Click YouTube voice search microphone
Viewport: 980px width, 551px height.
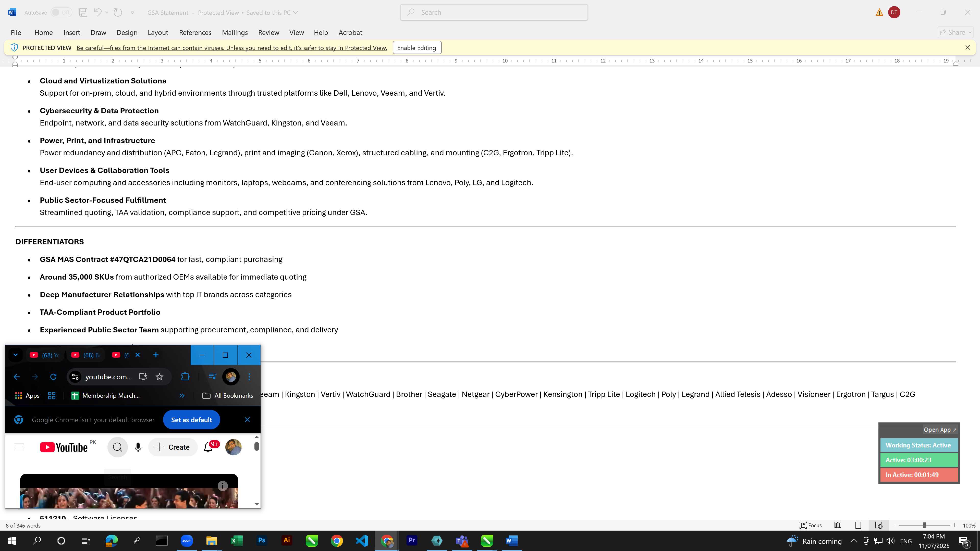pyautogui.click(x=138, y=447)
